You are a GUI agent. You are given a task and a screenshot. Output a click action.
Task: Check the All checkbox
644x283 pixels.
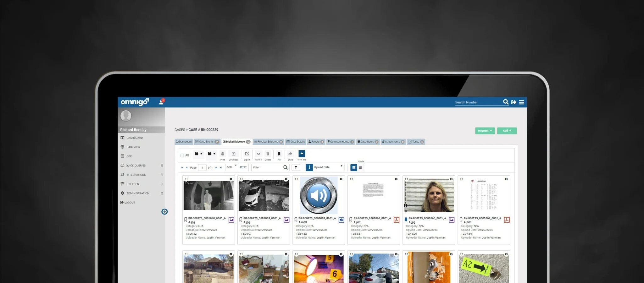182,155
